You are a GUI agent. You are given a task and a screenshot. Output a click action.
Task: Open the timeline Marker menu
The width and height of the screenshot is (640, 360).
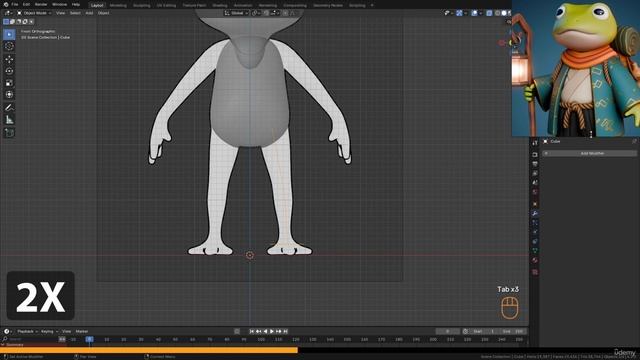(x=82, y=331)
